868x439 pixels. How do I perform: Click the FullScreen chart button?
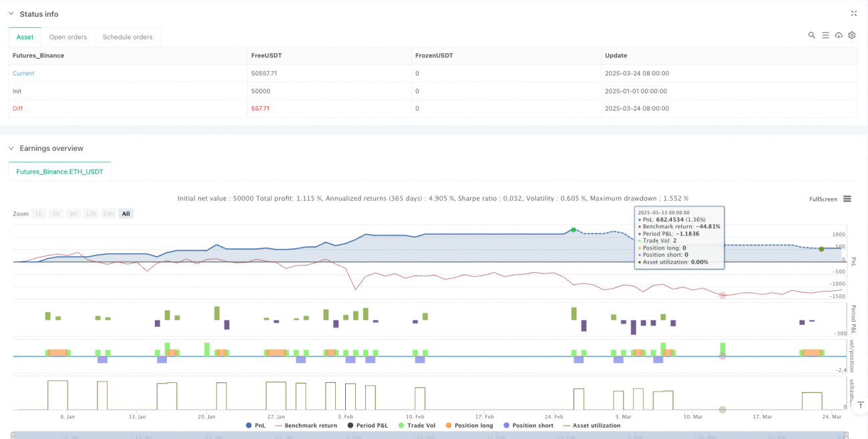coord(821,199)
